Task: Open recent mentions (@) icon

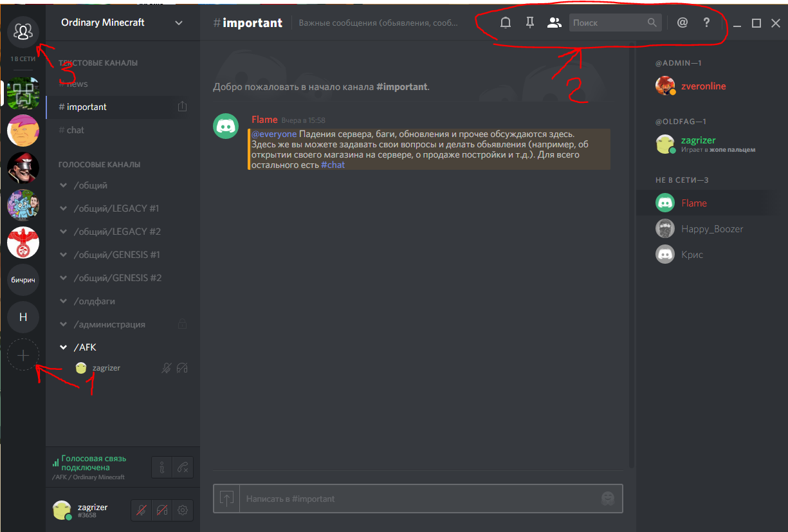Action: [x=683, y=23]
